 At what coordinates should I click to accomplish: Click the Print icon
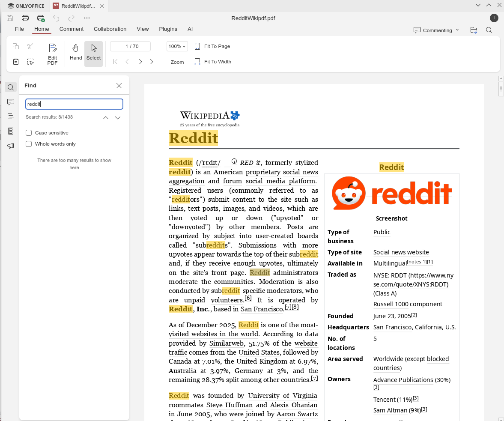click(x=25, y=18)
